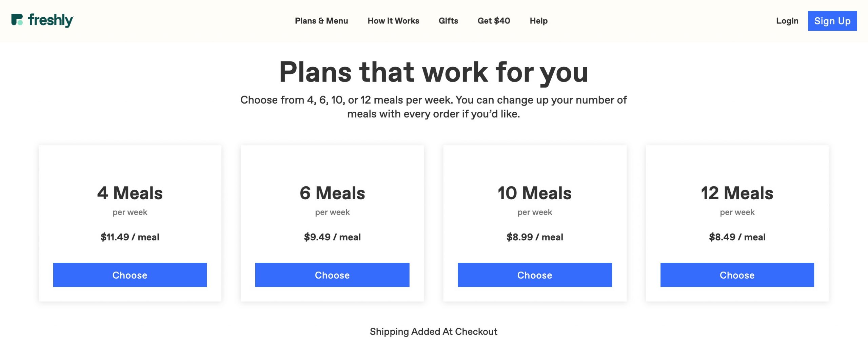868x350 pixels.
Task: Click the Freshly logo icon
Action: 17,20
